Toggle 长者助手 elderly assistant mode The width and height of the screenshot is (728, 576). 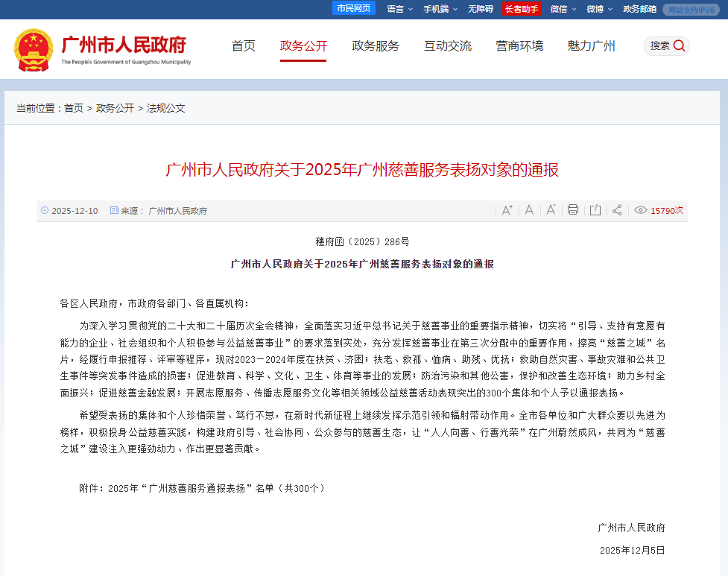[x=521, y=9]
